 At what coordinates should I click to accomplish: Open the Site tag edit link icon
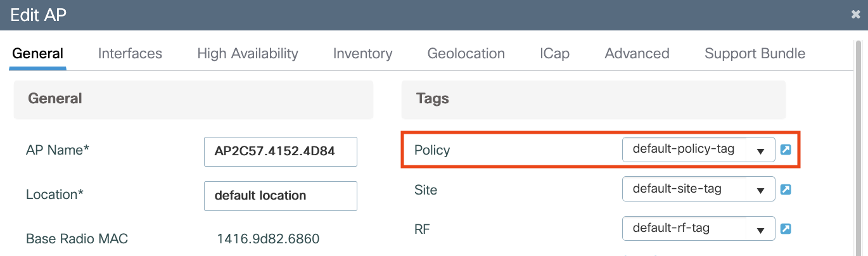tap(786, 189)
